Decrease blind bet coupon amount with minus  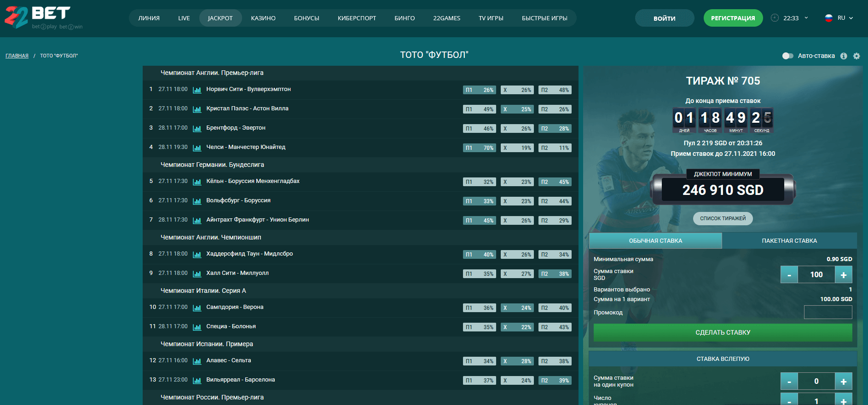pyautogui.click(x=789, y=382)
